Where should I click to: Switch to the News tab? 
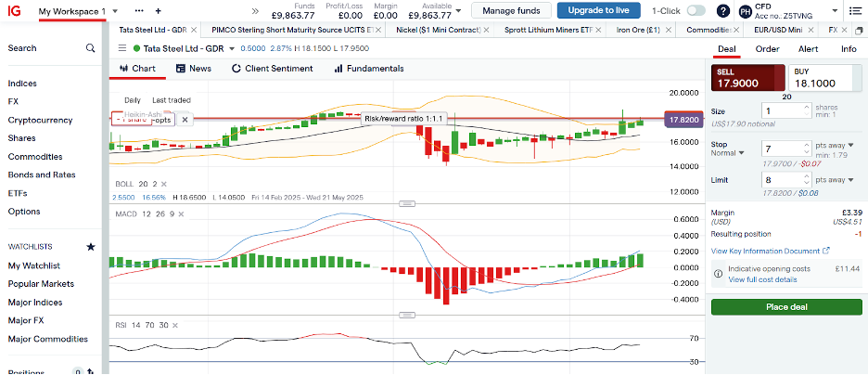tap(193, 69)
